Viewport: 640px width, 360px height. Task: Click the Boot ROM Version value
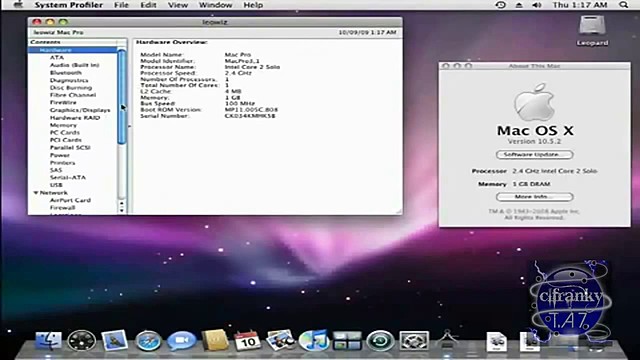click(251, 110)
